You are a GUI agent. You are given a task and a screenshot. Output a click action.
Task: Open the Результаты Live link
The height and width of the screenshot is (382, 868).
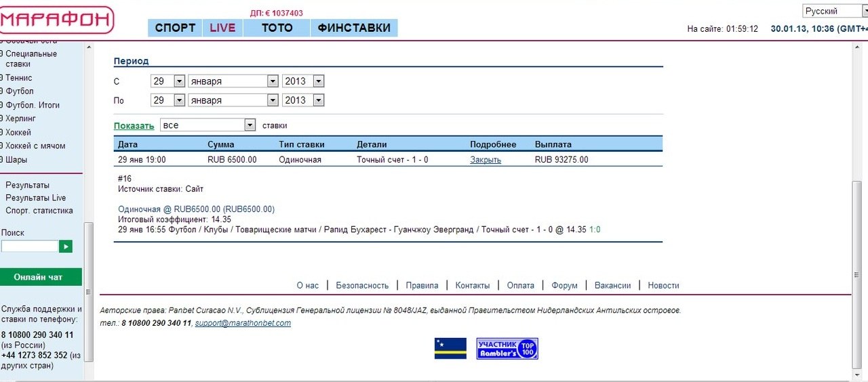[36, 198]
